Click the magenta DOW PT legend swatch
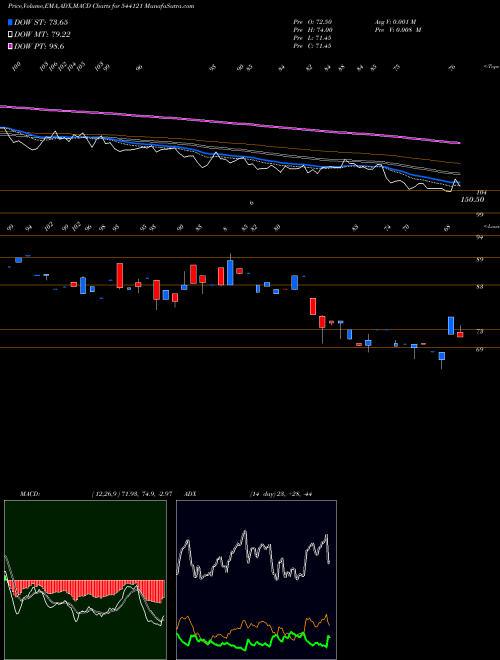 pos(10,47)
